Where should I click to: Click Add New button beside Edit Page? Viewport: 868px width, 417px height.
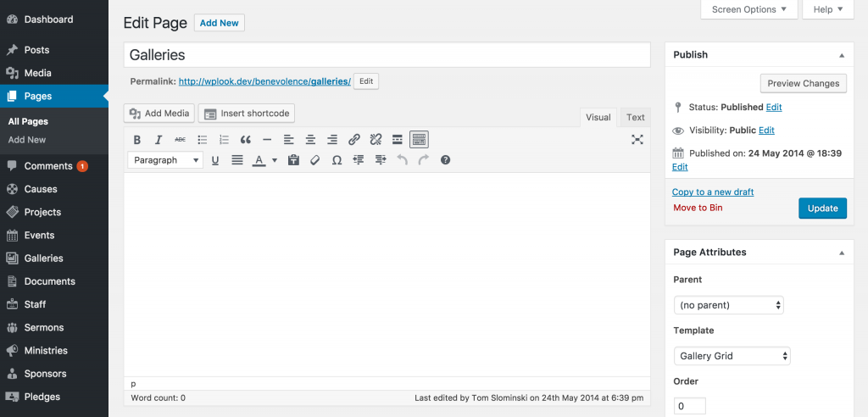pos(220,23)
